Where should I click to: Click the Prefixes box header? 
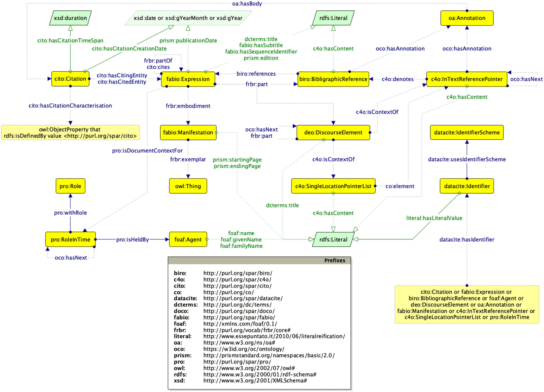pyautogui.click(x=259, y=260)
